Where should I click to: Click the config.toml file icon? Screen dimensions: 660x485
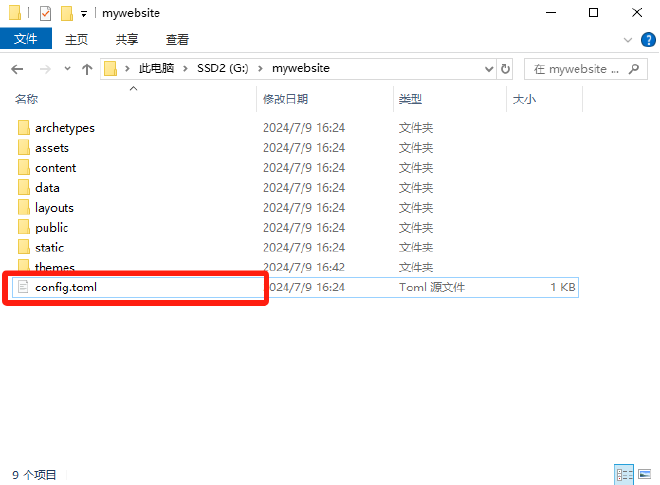[x=23, y=287]
